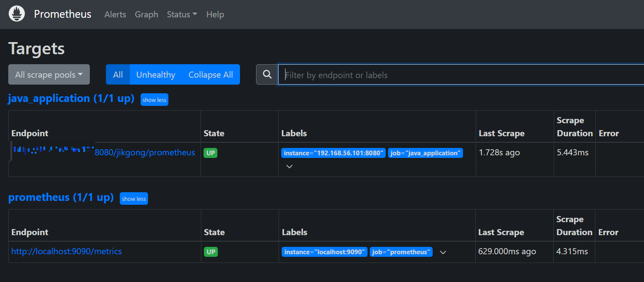Image resolution: width=644 pixels, height=282 pixels.
Task: Click label instance="192.168.56.101:8080"
Action: 334,153
